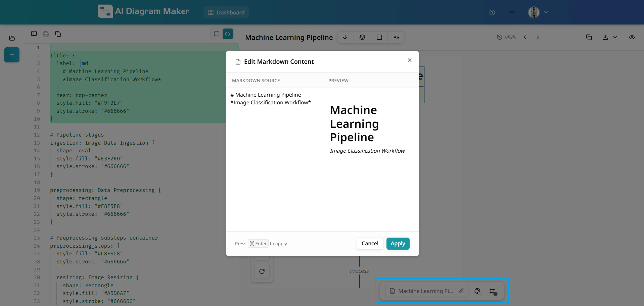Switch to the Preview pane in the markdown dialog
The width and height of the screenshot is (644, 306).
point(338,81)
